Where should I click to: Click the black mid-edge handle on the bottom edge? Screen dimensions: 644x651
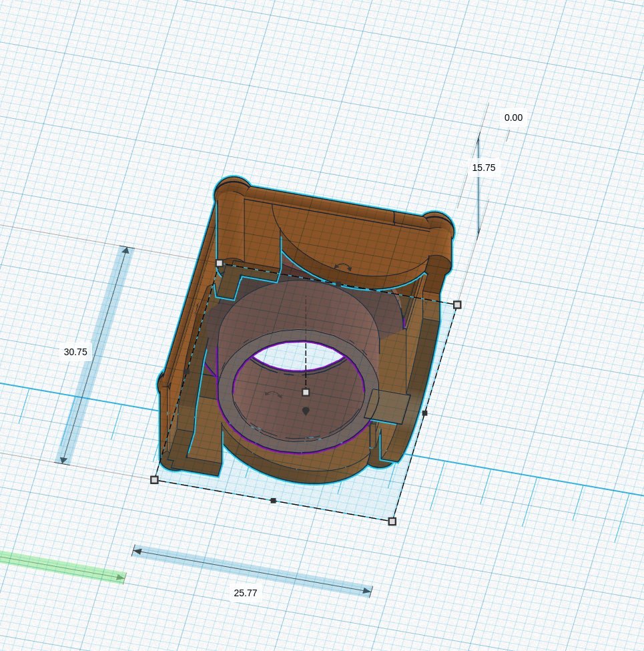(x=273, y=501)
